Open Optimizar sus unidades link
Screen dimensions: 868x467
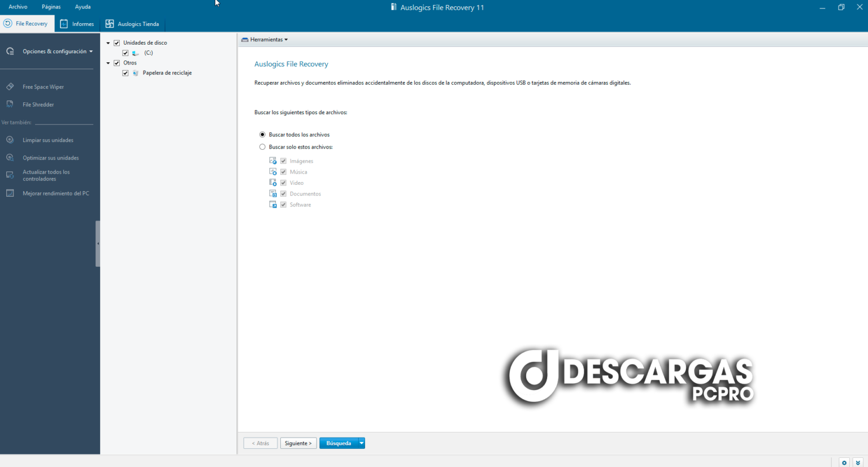pos(51,158)
